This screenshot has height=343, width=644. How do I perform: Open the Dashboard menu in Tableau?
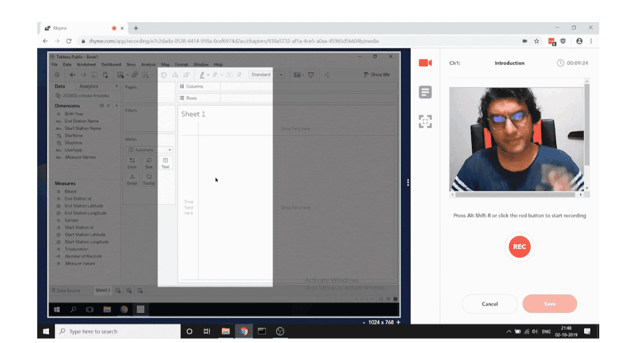tap(111, 65)
